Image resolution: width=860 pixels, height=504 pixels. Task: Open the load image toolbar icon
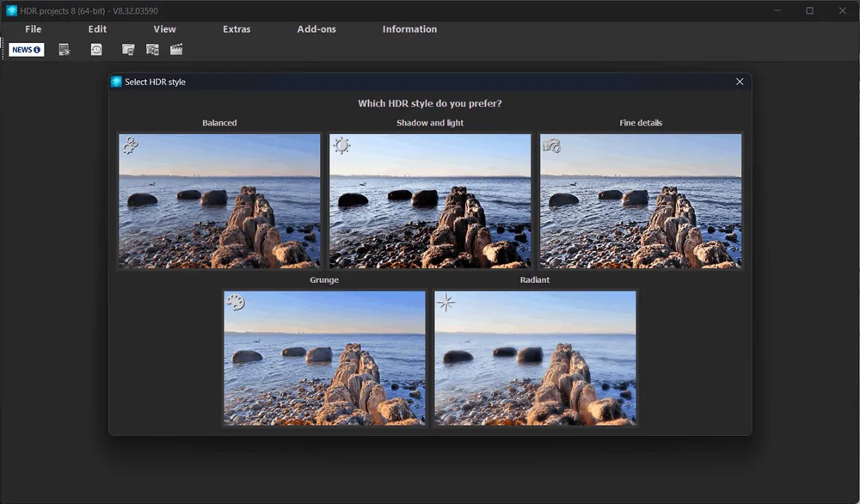[x=63, y=49]
